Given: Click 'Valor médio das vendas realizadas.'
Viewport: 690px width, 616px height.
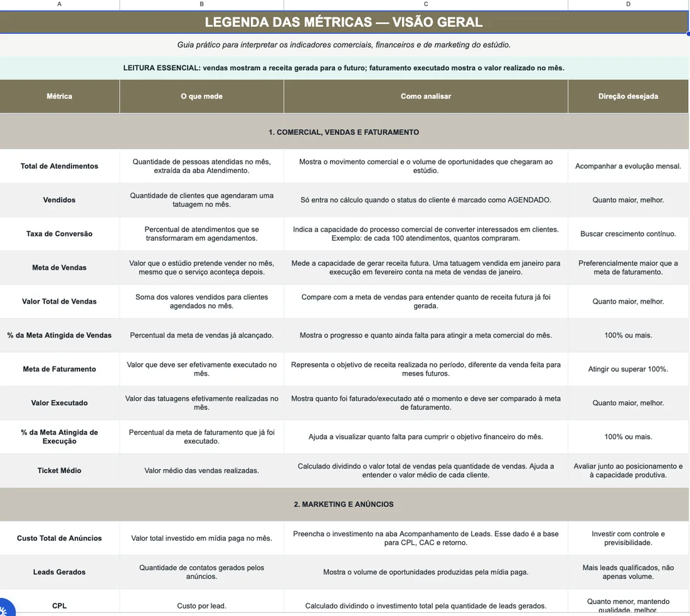Looking at the screenshot, I should [x=201, y=470].
